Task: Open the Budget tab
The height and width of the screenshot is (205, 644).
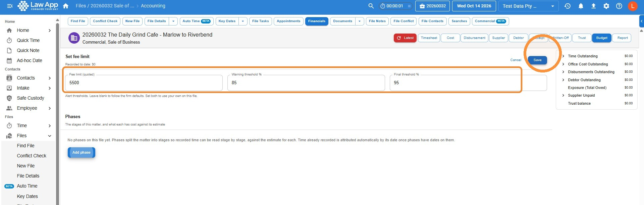Action: point(602,38)
